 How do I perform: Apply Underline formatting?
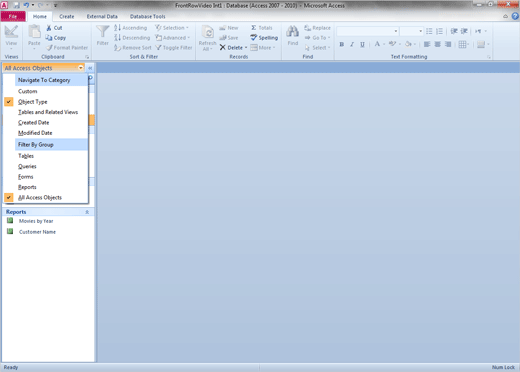(362, 44)
